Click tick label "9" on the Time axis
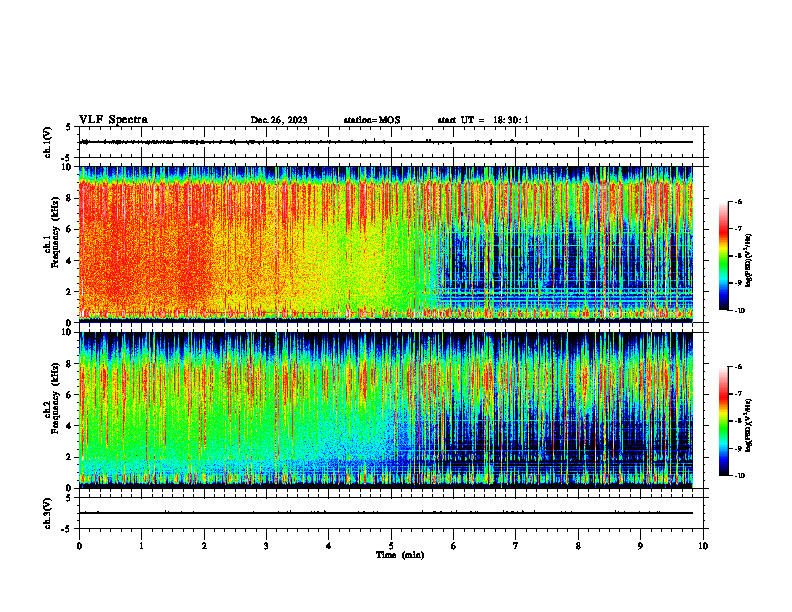Screen dimensions: 792x612 (640, 546)
